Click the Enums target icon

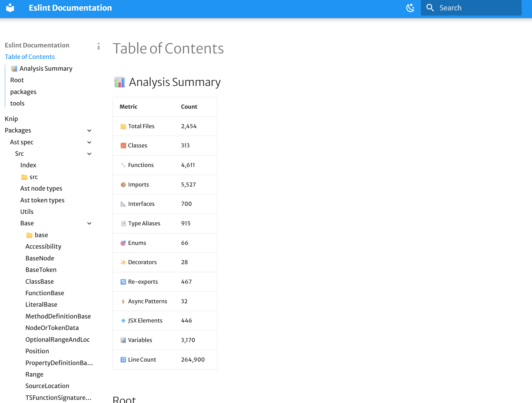pos(123,243)
